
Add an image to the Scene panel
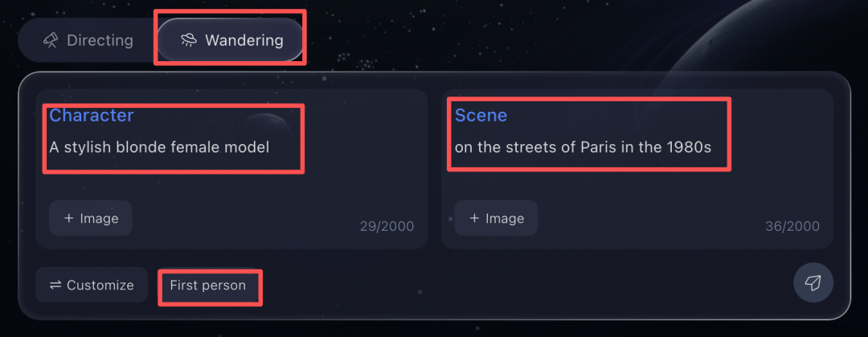pos(496,218)
